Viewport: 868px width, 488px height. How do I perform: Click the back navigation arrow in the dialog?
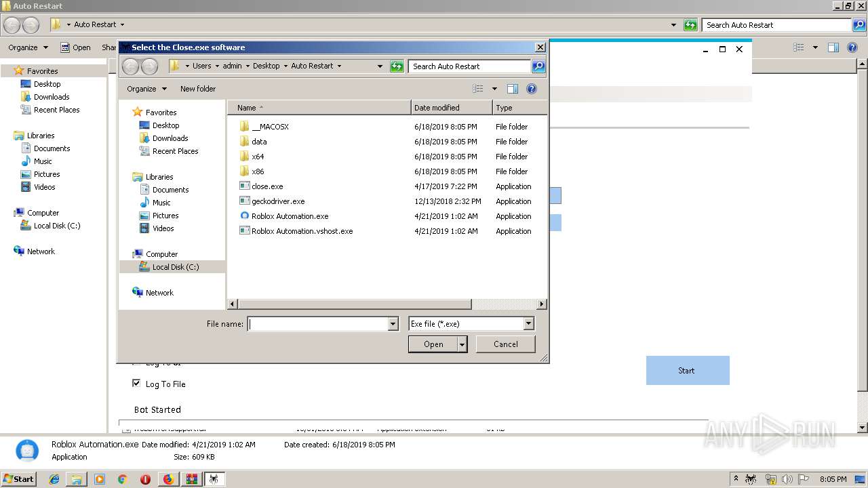click(130, 66)
